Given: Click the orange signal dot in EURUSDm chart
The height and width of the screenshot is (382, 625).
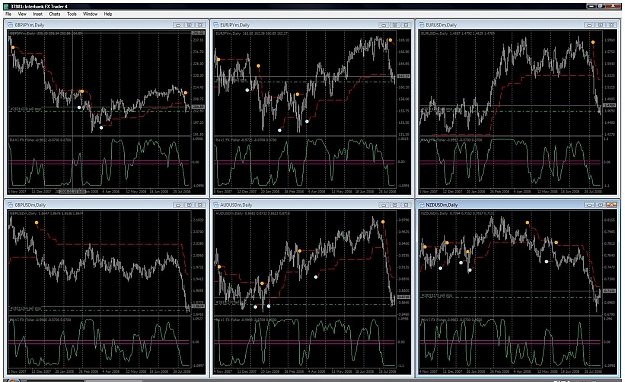Looking at the screenshot, I should click(x=593, y=42).
